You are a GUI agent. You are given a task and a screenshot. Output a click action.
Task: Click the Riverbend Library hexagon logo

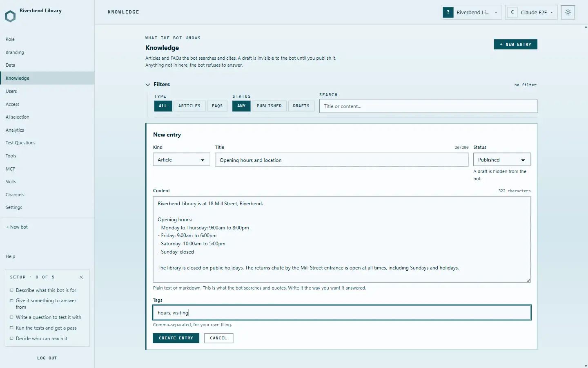click(10, 16)
